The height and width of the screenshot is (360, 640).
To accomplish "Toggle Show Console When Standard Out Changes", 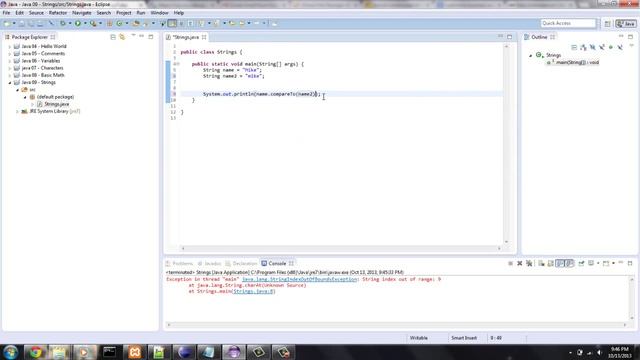I will coord(560,263).
